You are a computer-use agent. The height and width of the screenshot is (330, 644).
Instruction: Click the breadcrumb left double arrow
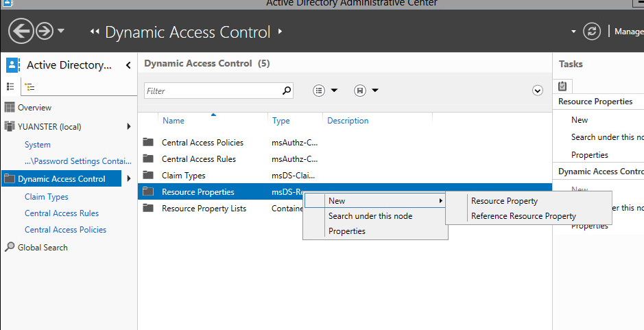tap(95, 32)
